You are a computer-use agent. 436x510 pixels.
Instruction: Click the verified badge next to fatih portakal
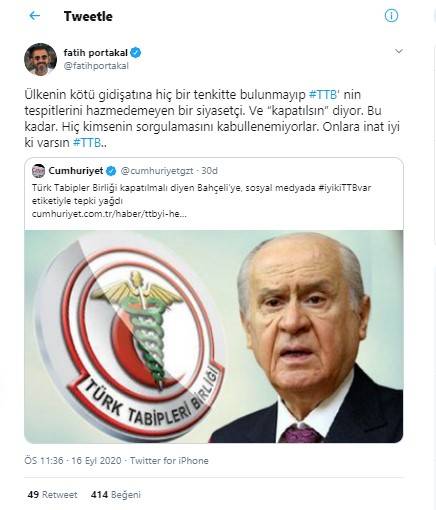pos(136,53)
